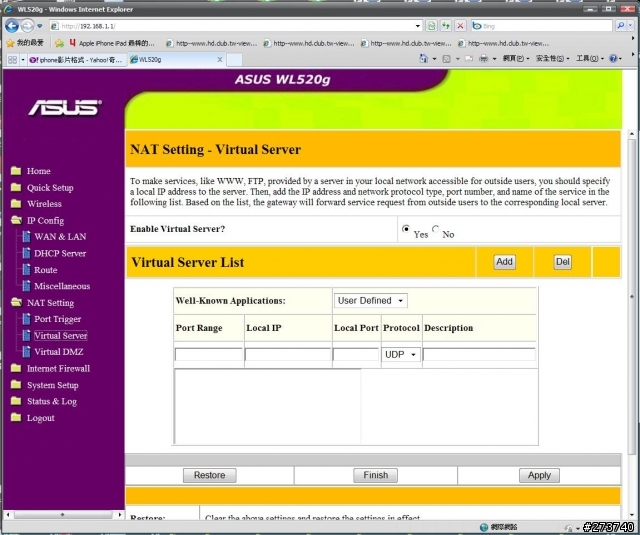The height and width of the screenshot is (535, 640).
Task: Click the browser Forward arrow button
Action: coord(27,26)
